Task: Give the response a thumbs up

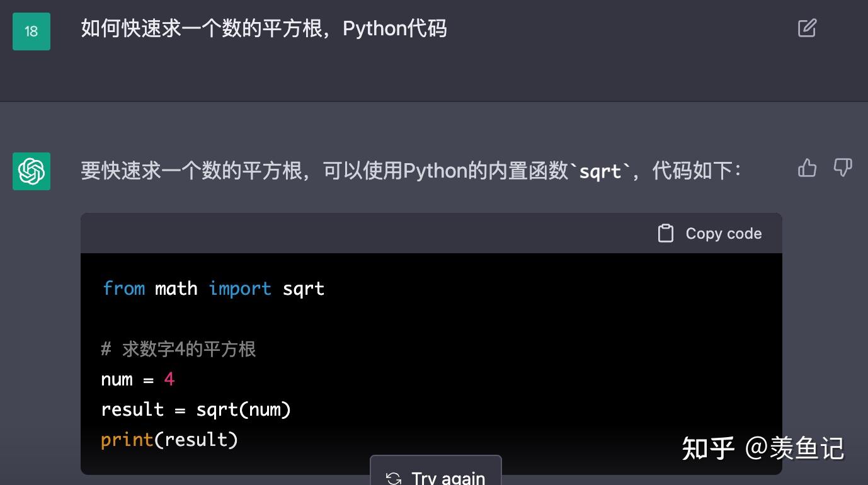Action: [x=807, y=168]
